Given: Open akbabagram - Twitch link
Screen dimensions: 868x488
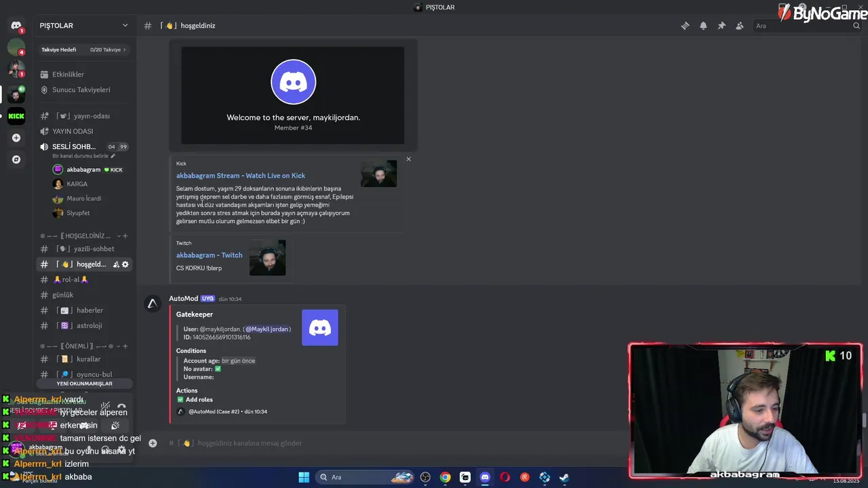Looking at the screenshot, I should tap(209, 255).
